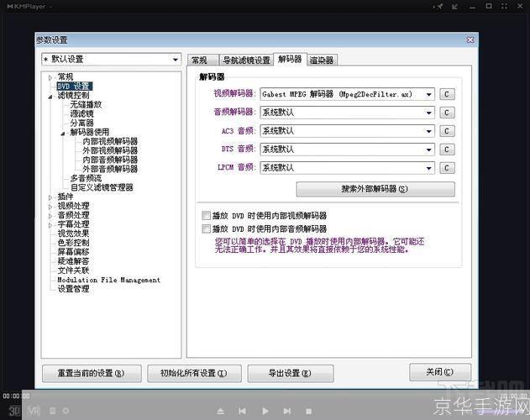Image resolution: width=530 pixels, height=420 pixels.
Task: Close the 参数设置 dialog with the X icon
Action: click(470, 40)
